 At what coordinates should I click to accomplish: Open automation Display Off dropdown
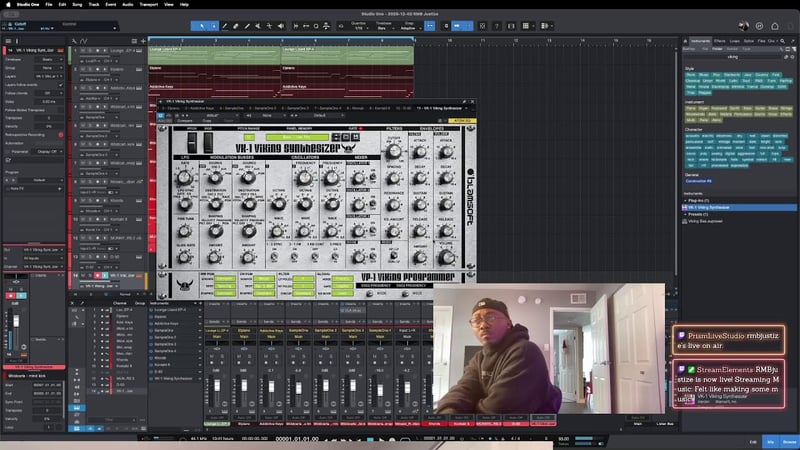(x=48, y=152)
